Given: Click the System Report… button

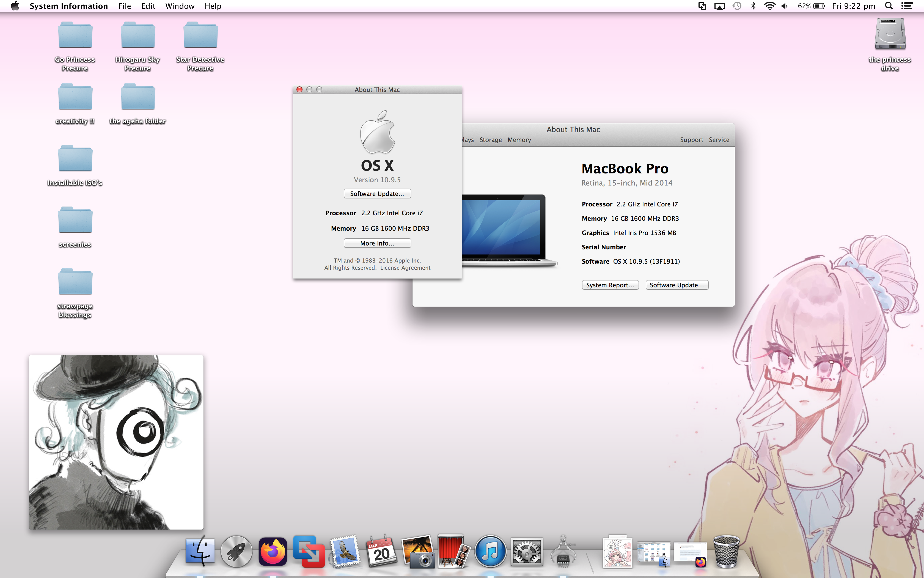Looking at the screenshot, I should [x=610, y=285].
